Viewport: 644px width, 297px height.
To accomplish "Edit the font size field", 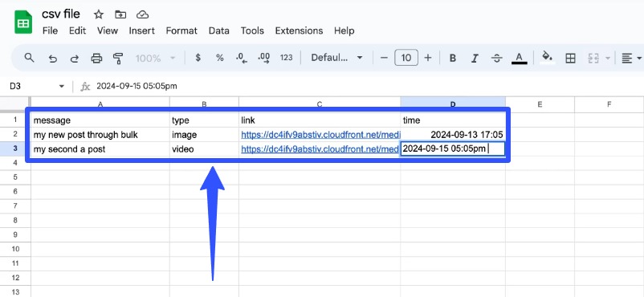I will coord(406,58).
